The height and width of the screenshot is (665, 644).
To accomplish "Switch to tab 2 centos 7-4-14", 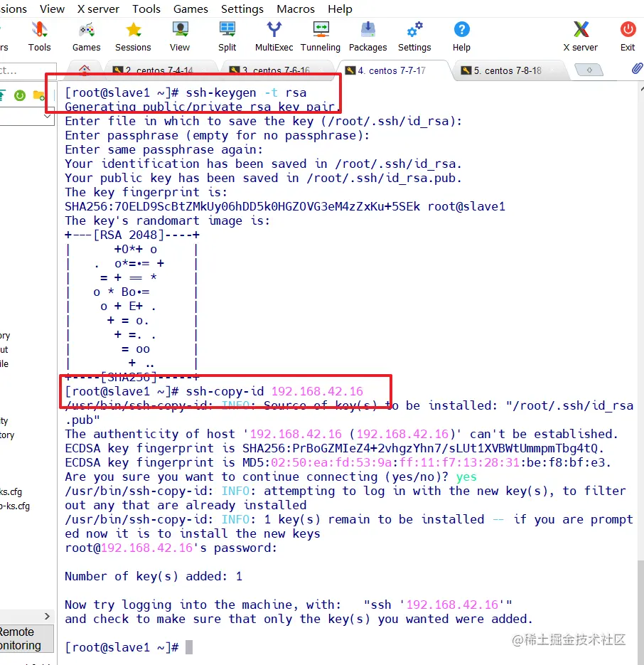I will click(159, 70).
